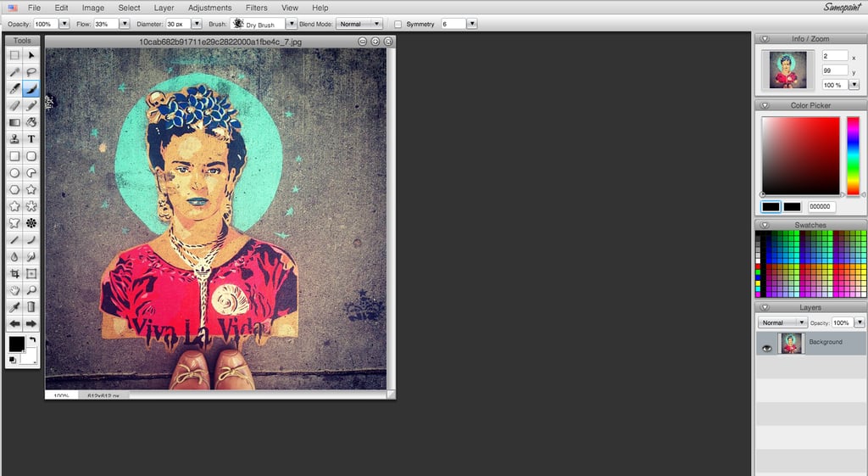Open the Symmetry count dropdown
The image size is (868, 476).
[471, 24]
